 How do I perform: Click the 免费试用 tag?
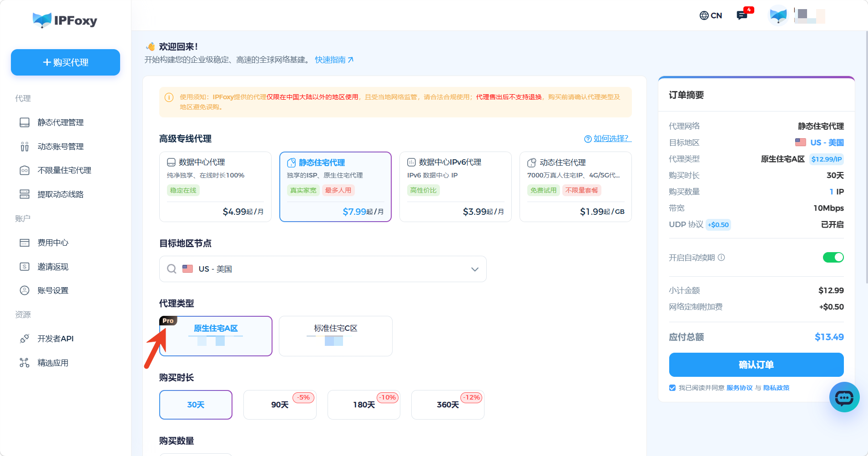[543, 190]
